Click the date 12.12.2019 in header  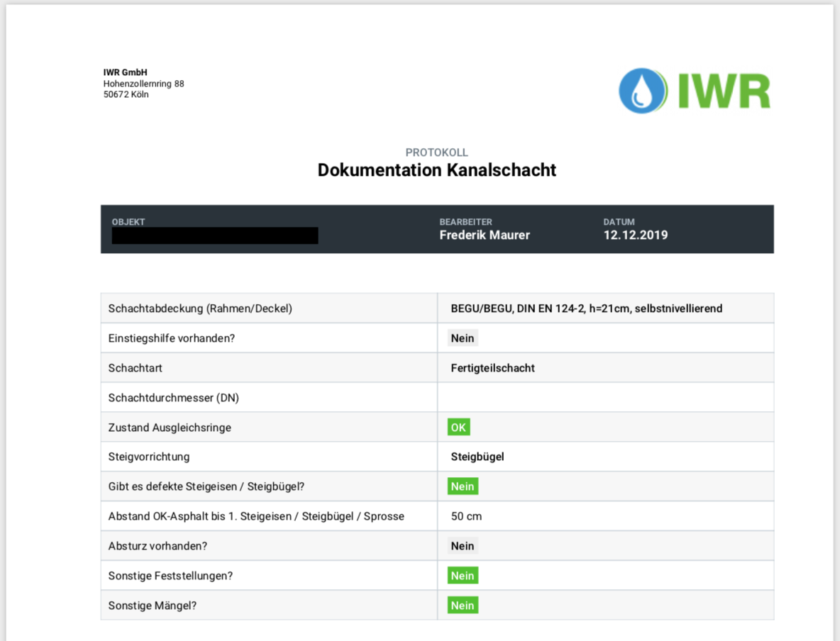[635, 235]
